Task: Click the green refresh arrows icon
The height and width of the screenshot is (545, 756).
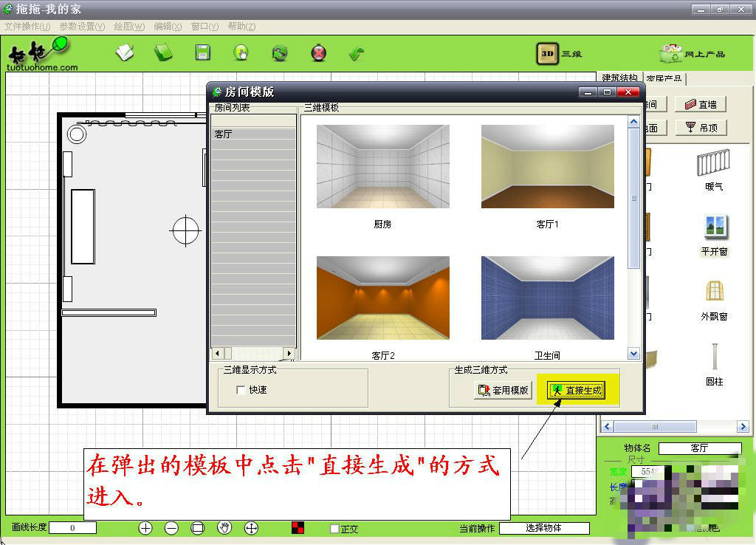Action: click(280, 52)
